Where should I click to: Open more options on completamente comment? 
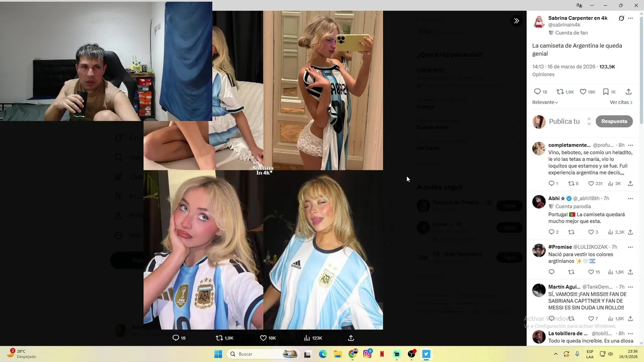[x=630, y=145]
